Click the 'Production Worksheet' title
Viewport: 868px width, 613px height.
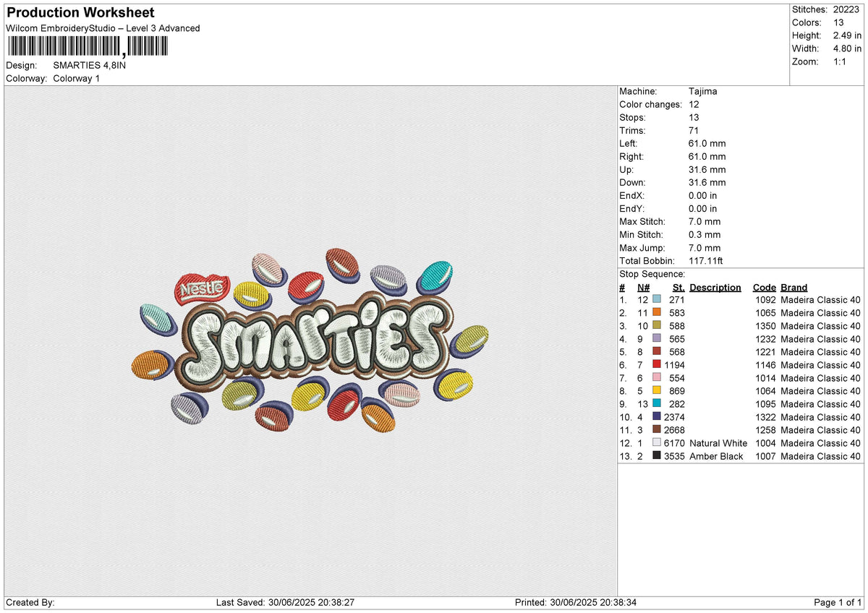coord(80,13)
